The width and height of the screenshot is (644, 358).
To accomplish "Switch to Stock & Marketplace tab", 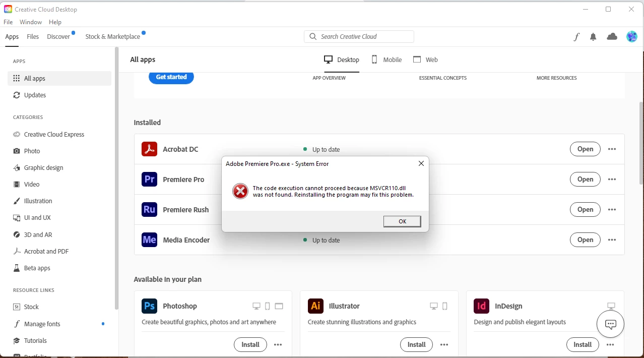I will click(x=113, y=37).
